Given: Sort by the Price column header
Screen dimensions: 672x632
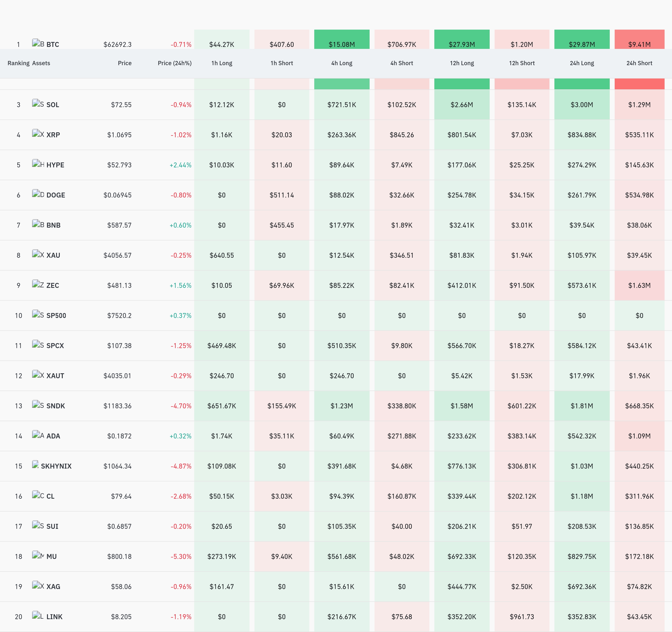Looking at the screenshot, I should click(x=125, y=63).
